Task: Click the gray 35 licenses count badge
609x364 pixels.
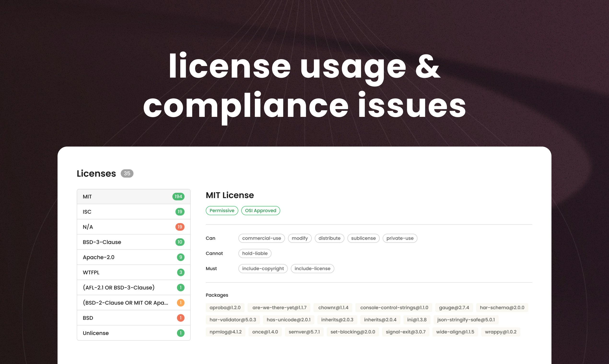Action: click(x=127, y=173)
